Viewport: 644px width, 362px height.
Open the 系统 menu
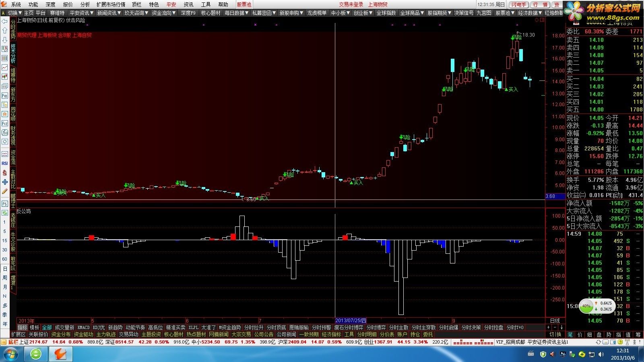[16, 4]
